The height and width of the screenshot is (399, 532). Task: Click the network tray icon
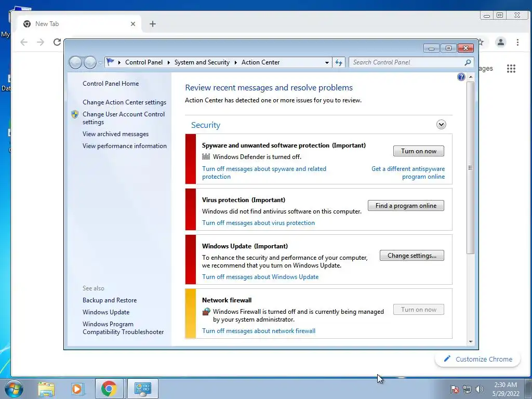pyautogui.click(x=467, y=389)
